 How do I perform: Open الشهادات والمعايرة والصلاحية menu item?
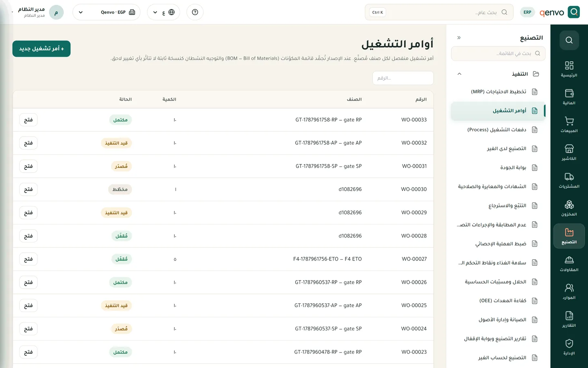pyautogui.click(x=498, y=187)
